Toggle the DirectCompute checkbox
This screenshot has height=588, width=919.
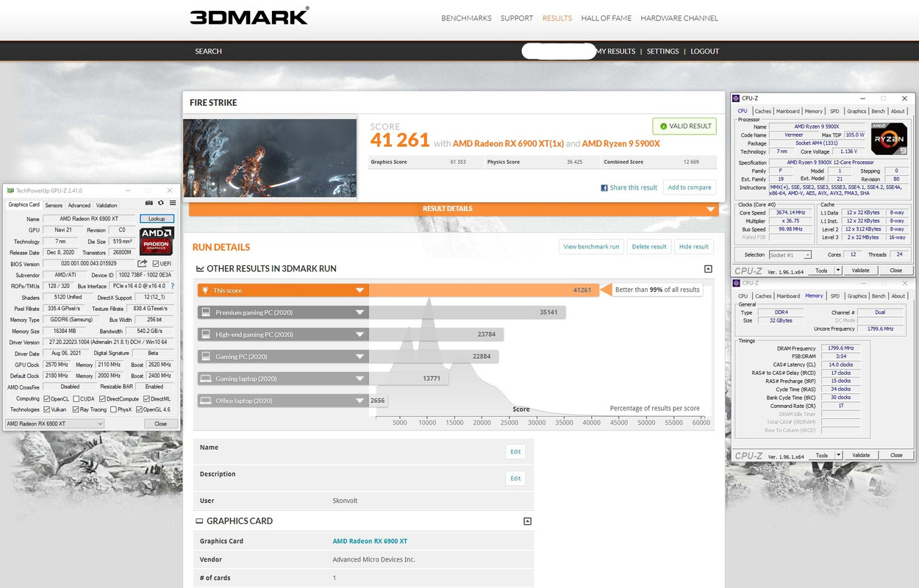pyautogui.click(x=101, y=398)
